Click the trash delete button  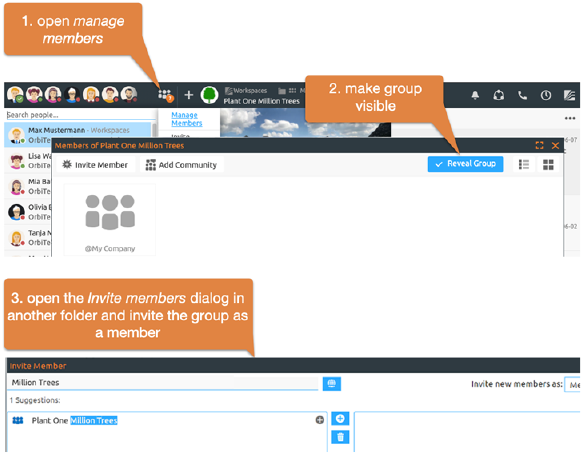(340, 437)
